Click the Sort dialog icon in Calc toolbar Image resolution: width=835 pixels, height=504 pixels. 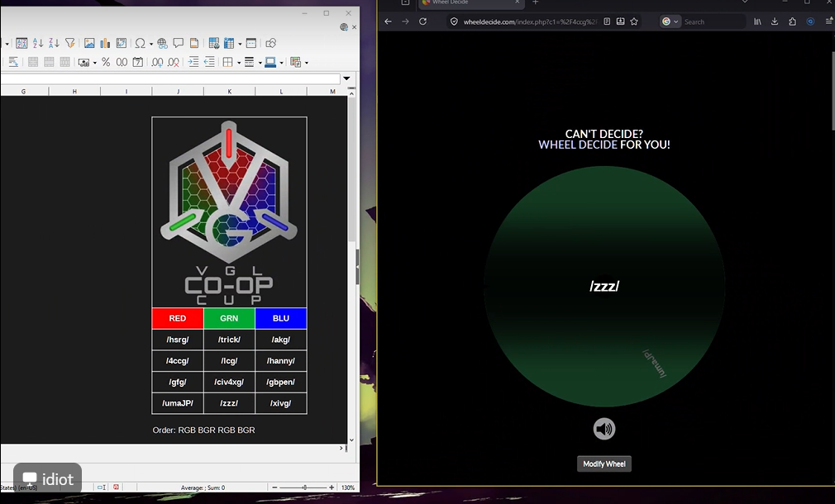(21, 43)
